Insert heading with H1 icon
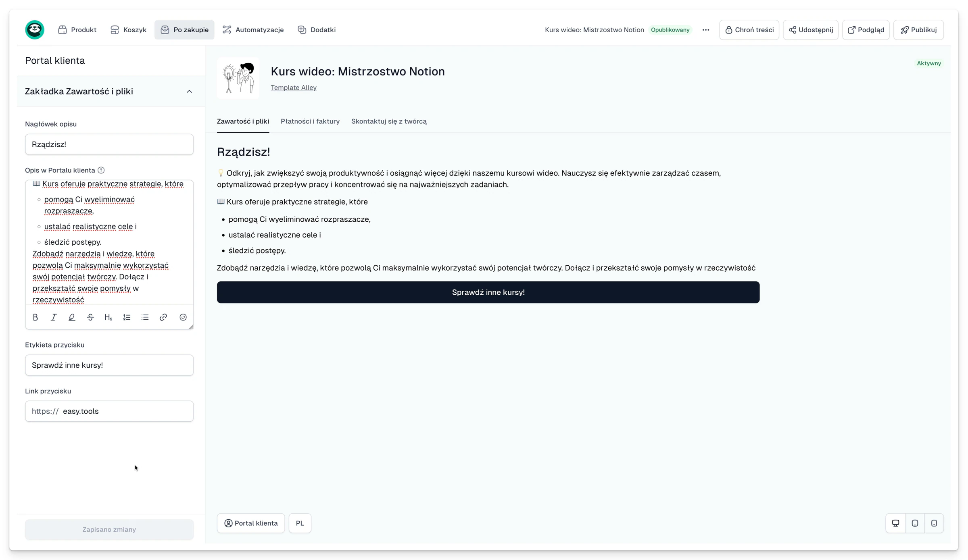The width and height of the screenshot is (968, 560). (x=108, y=317)
